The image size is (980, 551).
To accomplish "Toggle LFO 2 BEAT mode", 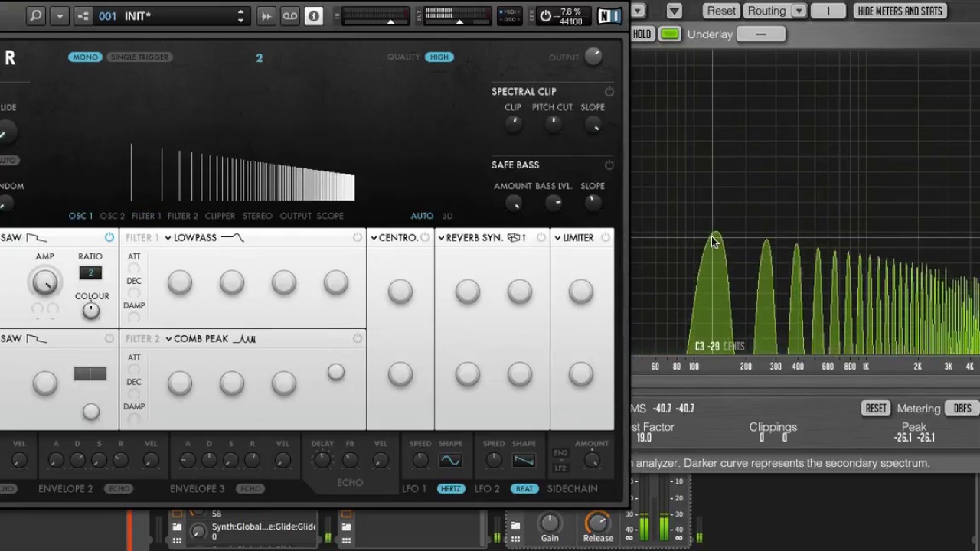I will click(x=524, y=489).
